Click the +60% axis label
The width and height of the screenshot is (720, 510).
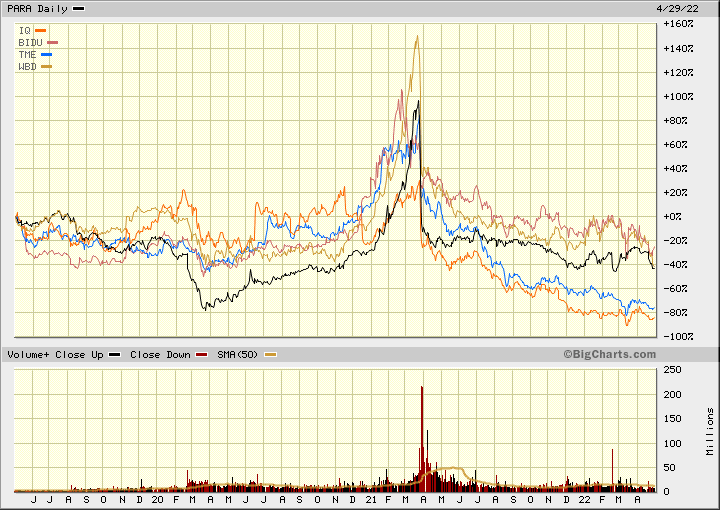tap(675, 145)
